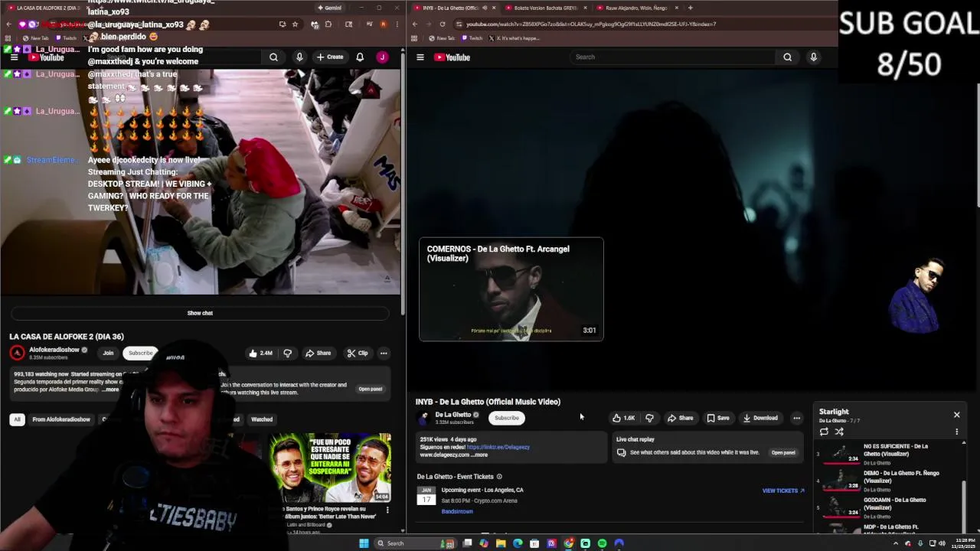980x551 pixels.
Task: Like the LA CASA DE ALOFOKE stream
Action: pos(260,353)
